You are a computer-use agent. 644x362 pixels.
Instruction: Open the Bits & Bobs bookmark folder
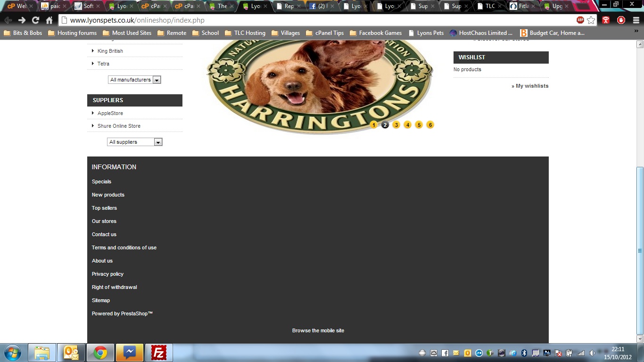click(x=23, y=33)
